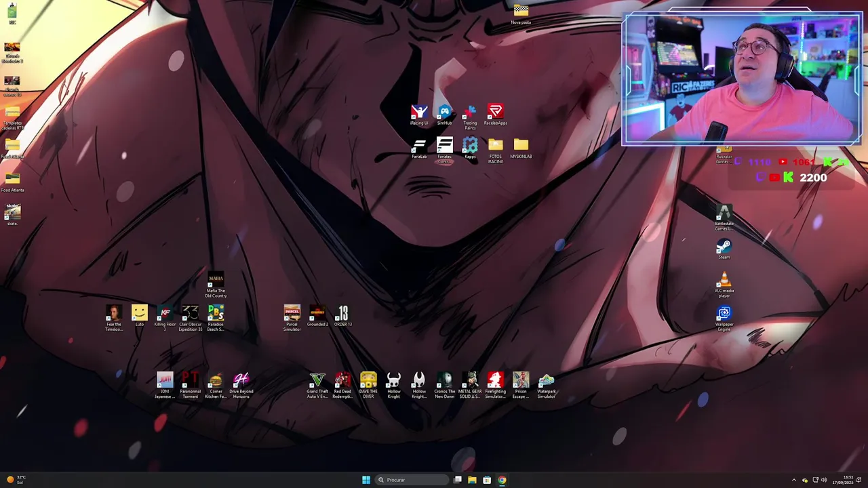This screenshot has height=488, width=868.
Task: Launch RacelabApps desktop shortcut
Action: click(x=496, y=115)
